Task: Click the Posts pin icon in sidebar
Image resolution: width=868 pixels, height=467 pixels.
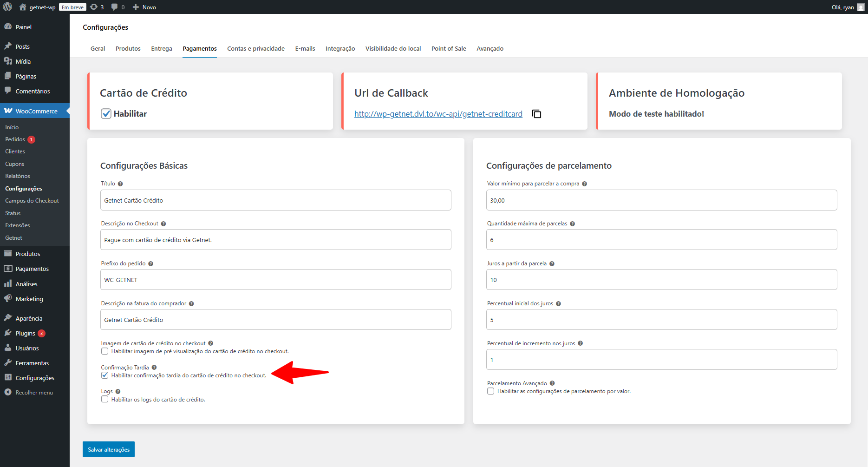Action: tap(8, 46)
